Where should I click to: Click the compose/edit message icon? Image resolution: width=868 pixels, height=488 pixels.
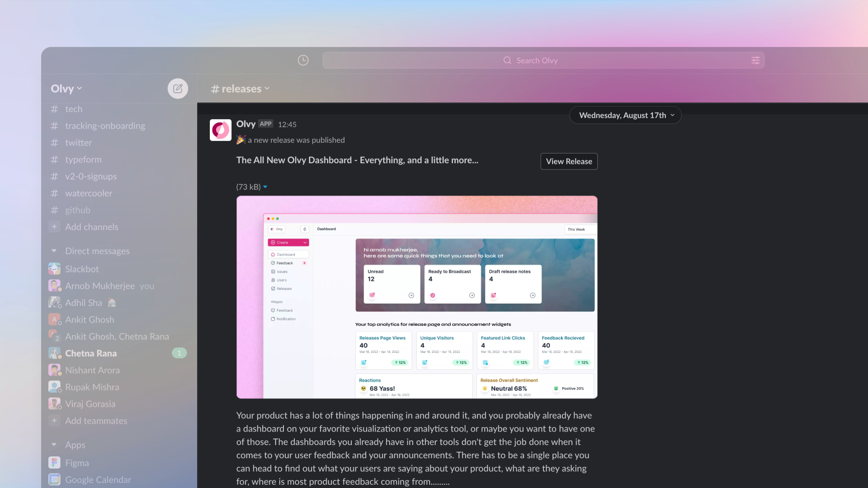pyautogui.click(x=178, y=88)
